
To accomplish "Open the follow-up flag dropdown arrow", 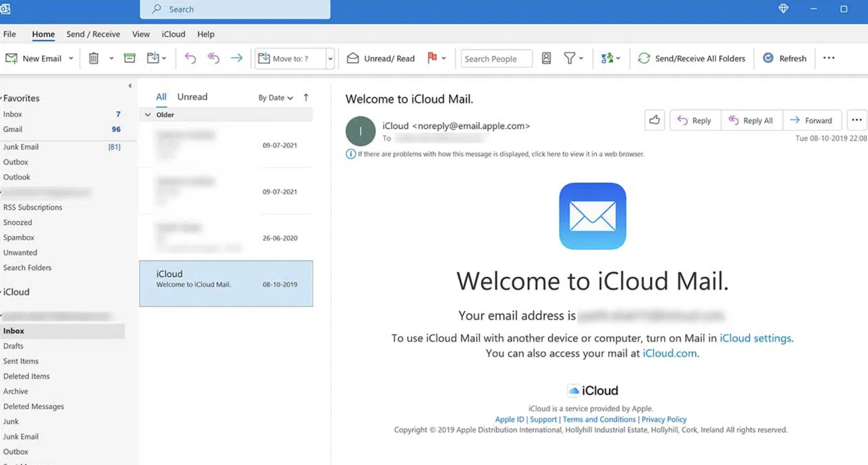I will 444,58.
